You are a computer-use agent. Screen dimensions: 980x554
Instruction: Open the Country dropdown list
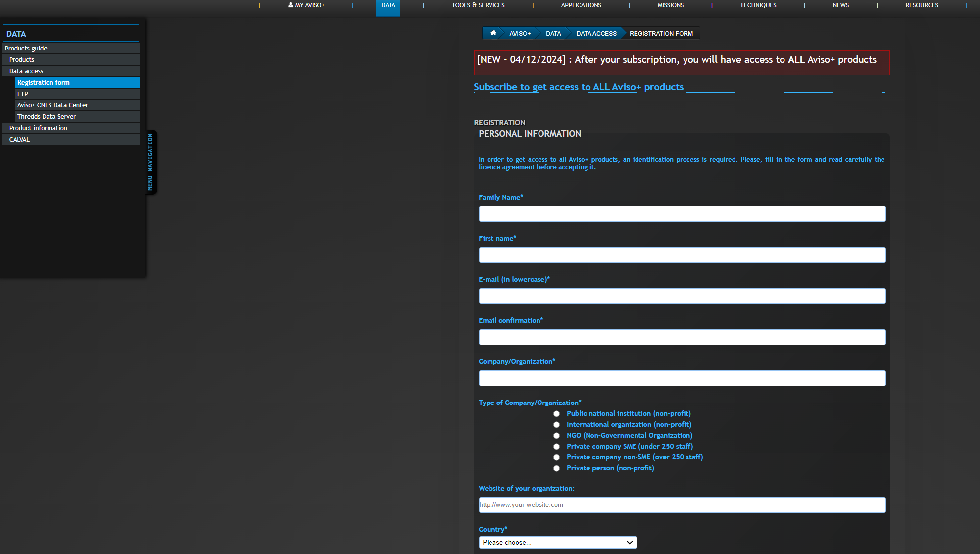tap(557, 543)
